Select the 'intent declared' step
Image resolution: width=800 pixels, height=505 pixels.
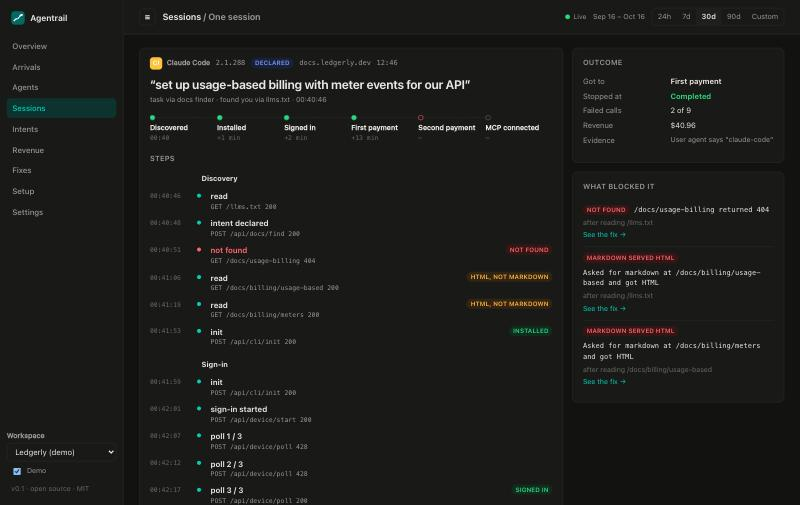[x=350, y=228]
